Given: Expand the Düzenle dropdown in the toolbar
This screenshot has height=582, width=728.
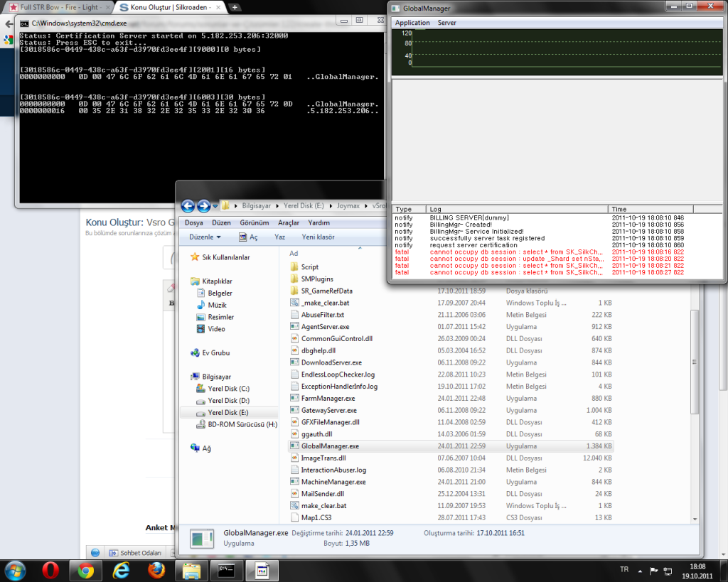Looking at the screenshot, I should click(x=205, y=237).
